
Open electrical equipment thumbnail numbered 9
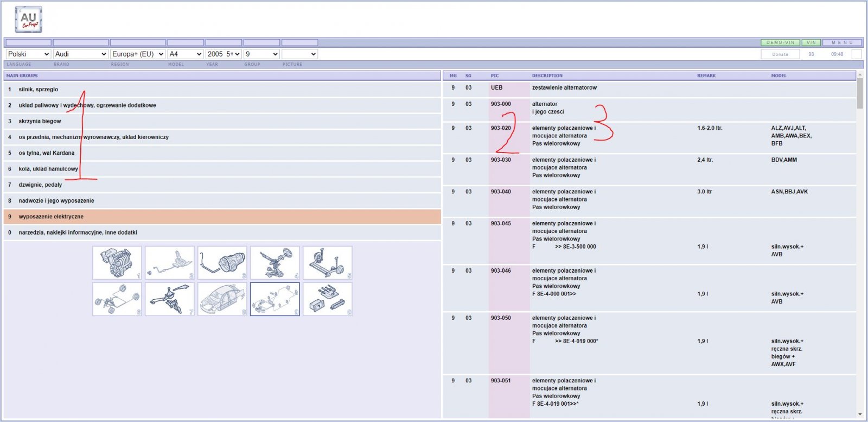point(275,299)
